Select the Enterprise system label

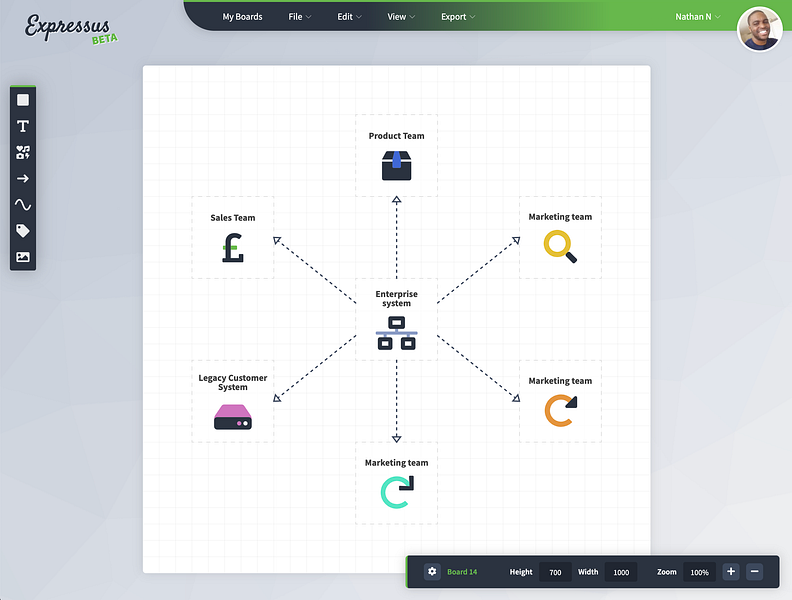[397, 298]
